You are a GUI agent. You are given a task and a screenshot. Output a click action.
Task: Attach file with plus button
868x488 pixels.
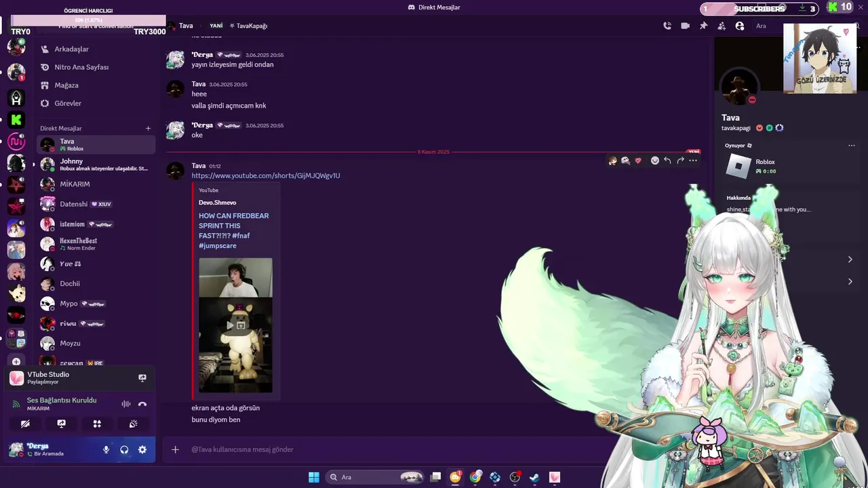point(175,449)
